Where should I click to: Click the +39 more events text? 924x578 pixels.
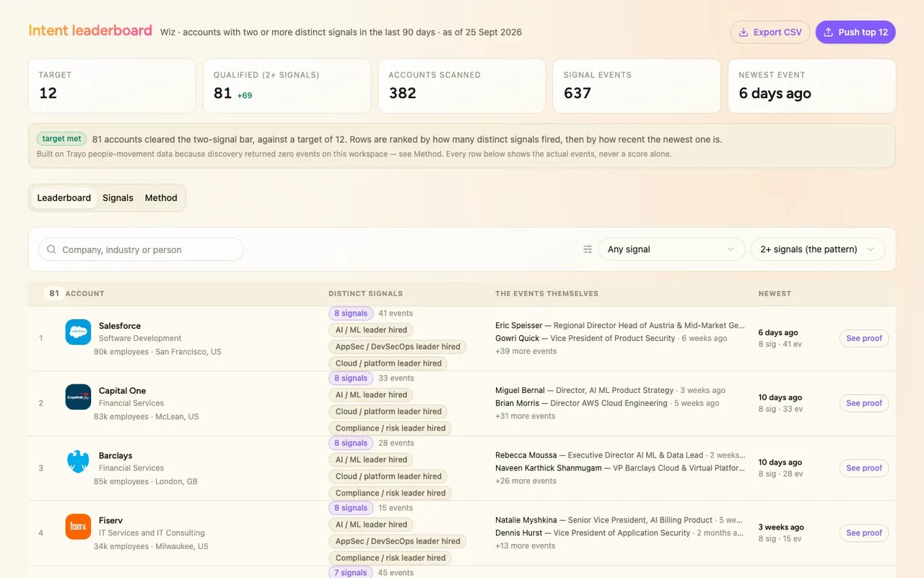pyautogui.click(x=526, y=351)
